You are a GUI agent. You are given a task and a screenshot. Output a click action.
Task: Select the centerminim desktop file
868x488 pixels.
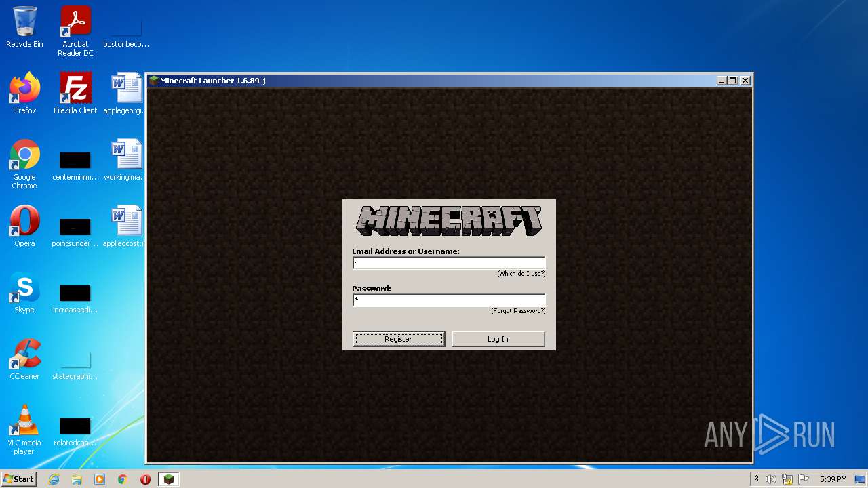point(75,167)
